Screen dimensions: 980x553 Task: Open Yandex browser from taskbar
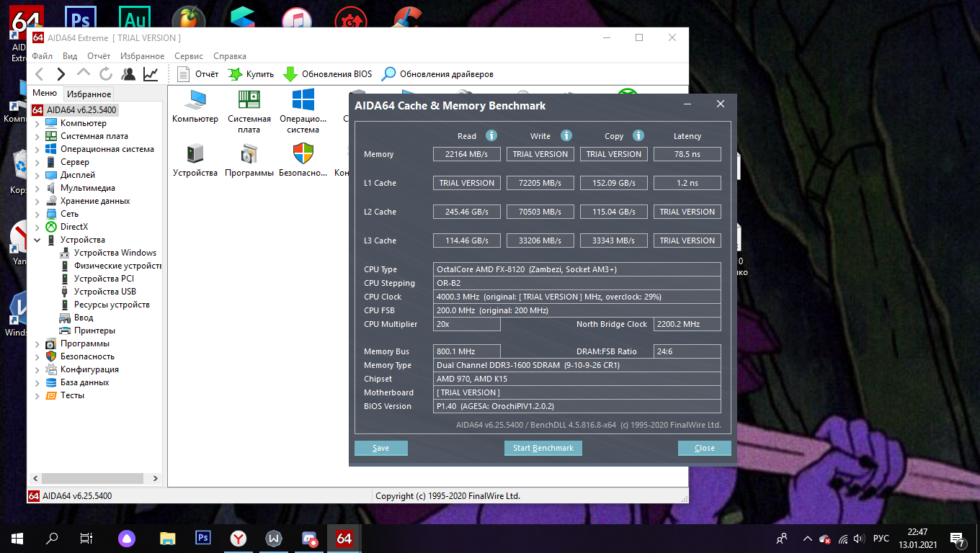click(239, 538)
